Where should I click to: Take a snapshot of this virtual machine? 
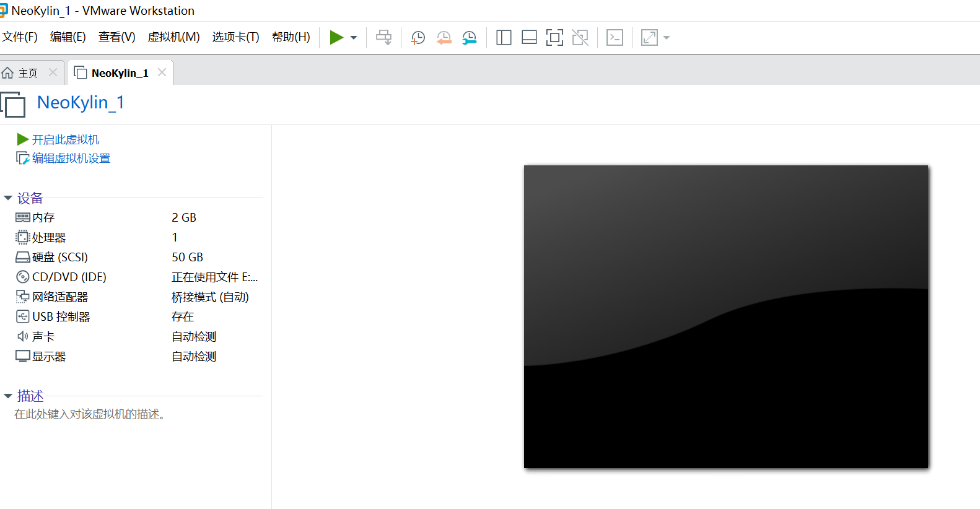(418, 38)
